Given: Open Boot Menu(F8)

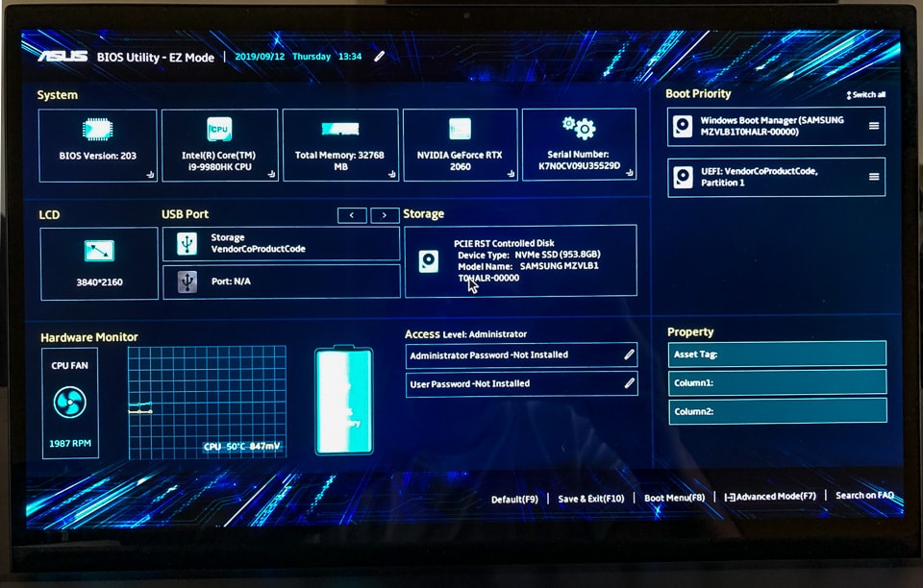Looking at the screenshot, I should point(675,498).
